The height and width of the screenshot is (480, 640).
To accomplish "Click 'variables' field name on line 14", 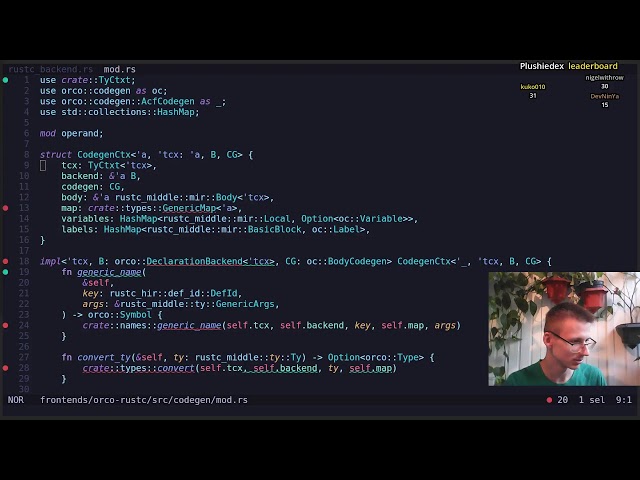I will click(85, 219).
